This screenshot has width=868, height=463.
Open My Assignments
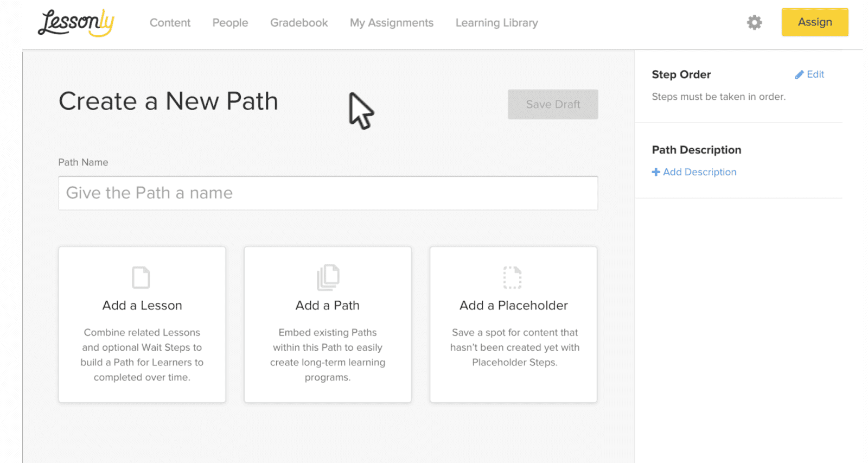[x=392, y=23]
